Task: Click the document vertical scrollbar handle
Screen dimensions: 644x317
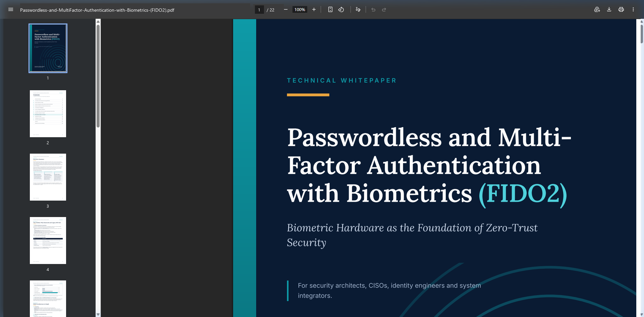Action: 642,34
